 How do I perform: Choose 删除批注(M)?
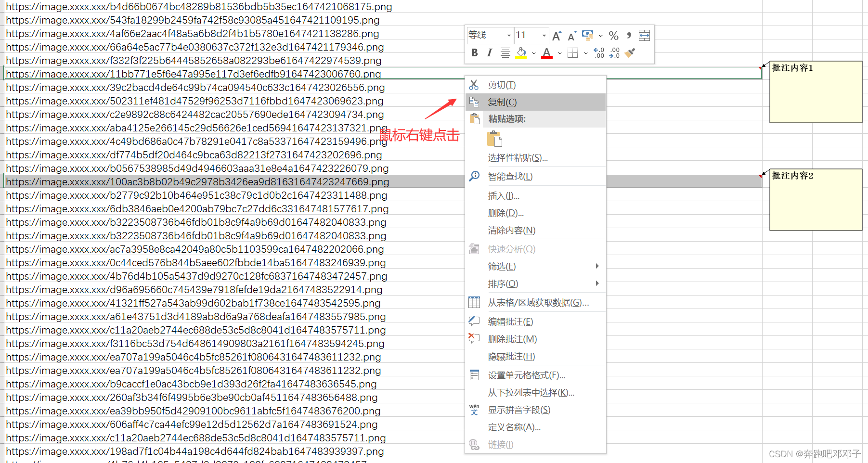point(535,339)
